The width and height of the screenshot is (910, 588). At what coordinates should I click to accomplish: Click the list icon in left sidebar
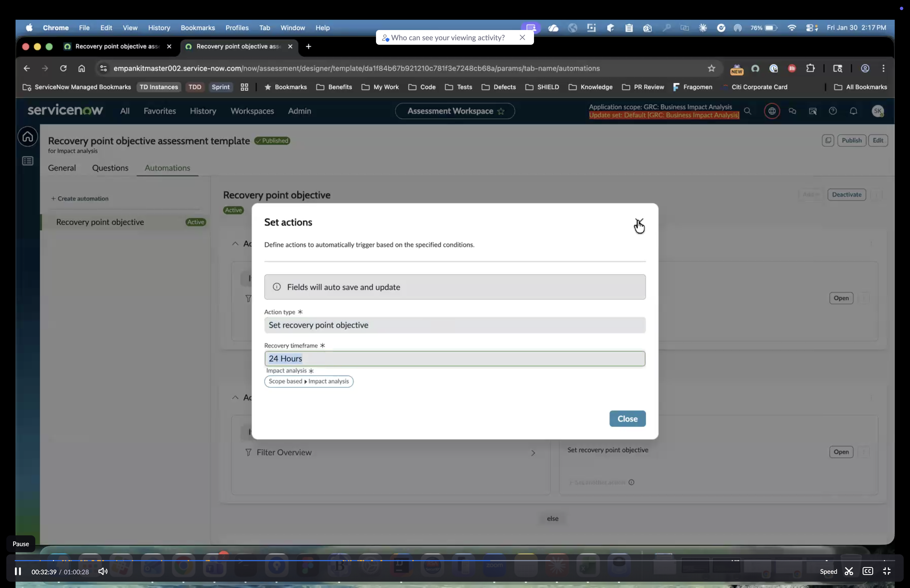tap(27, 161)
